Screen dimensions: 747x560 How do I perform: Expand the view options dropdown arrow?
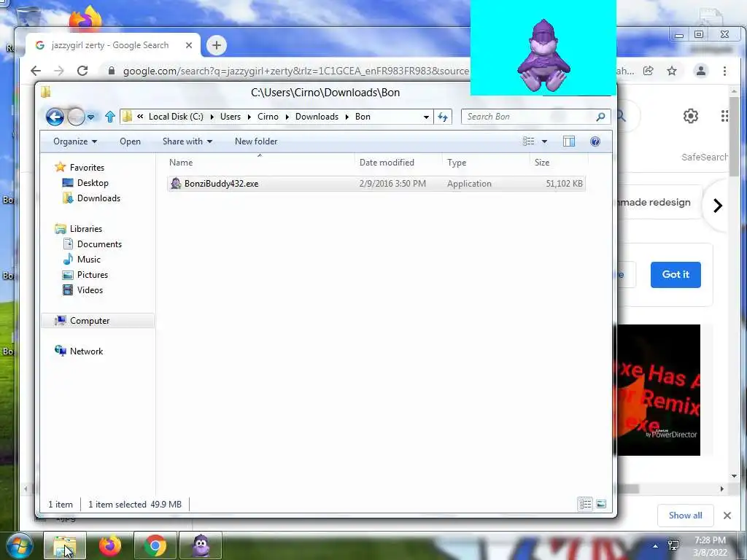(x=544, y=141)
